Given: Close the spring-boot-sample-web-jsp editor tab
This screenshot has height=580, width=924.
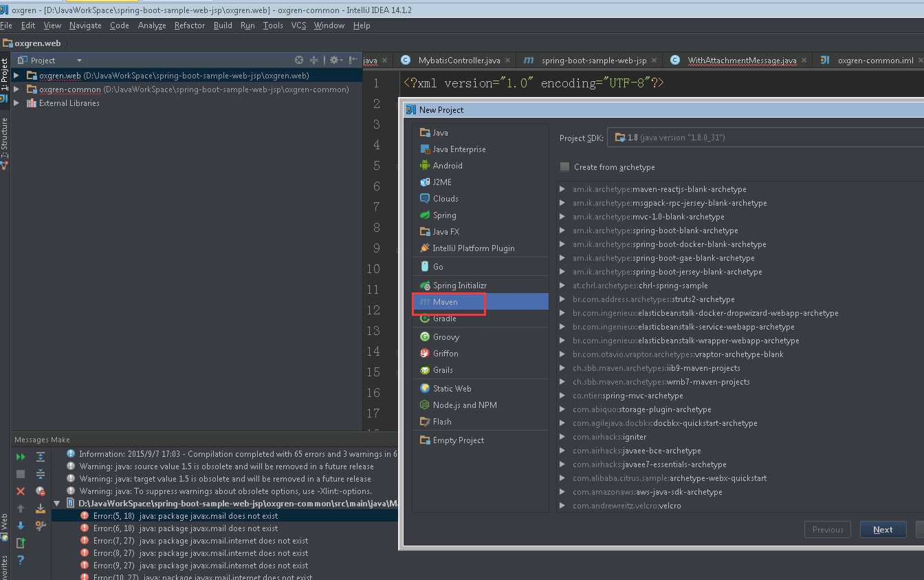Looking at the screenshot, I should pyautogui.click(x=654, y=61).
